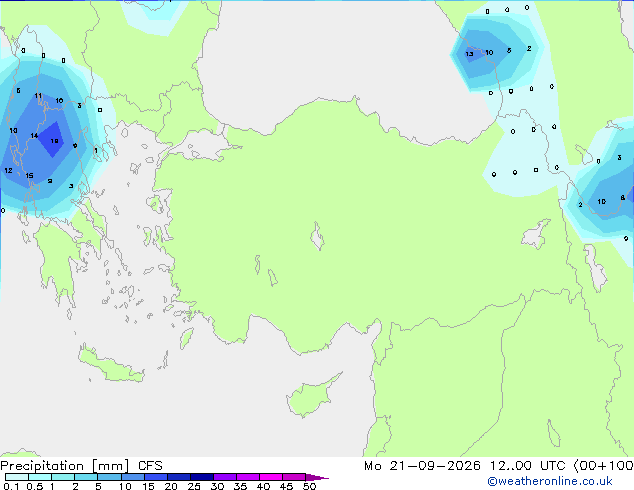Click the 40–45 mm magenta legend swatch

tap(271, 477)
